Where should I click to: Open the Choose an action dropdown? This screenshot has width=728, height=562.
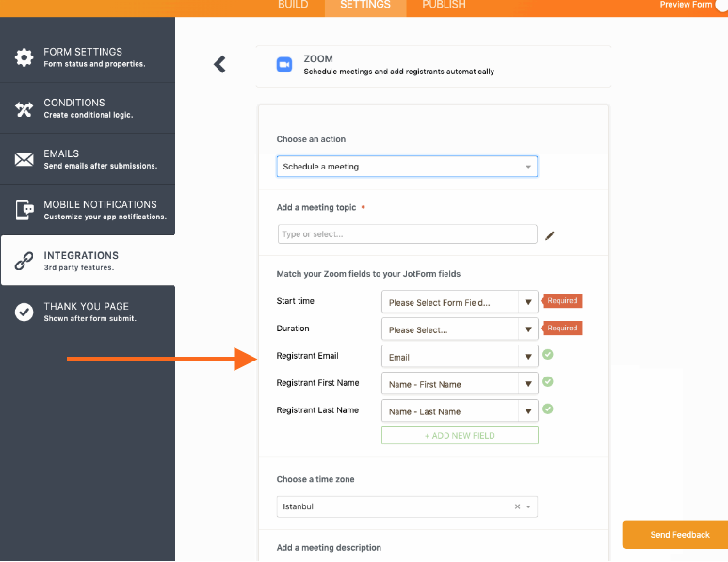coord(407,167)
